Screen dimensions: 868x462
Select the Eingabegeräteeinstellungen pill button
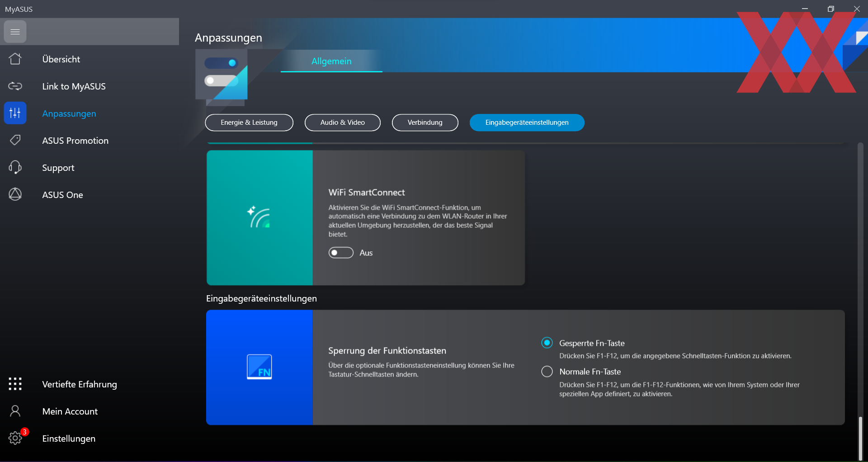click(x=527, y=123)
